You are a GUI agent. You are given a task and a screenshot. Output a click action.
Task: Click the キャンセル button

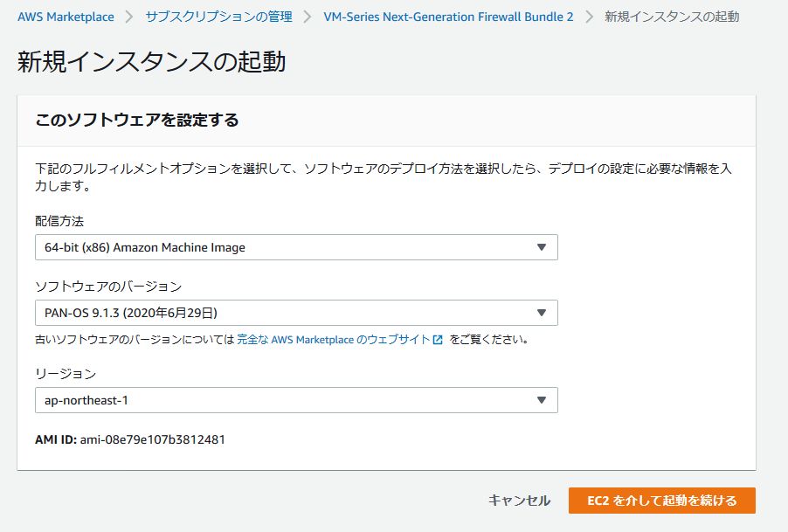(x=519, y=501)
